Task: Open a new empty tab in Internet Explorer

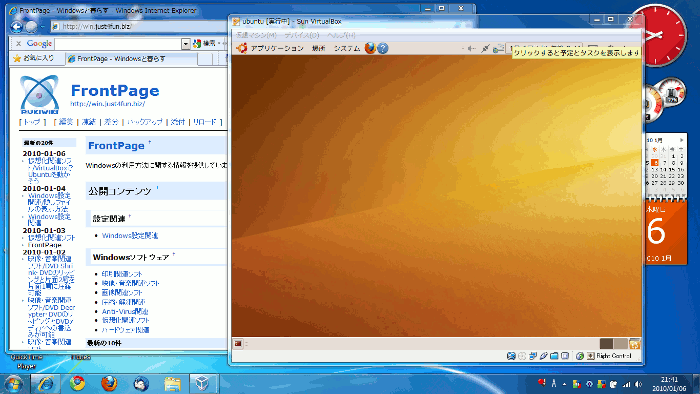Action: [x=205, y=58]
